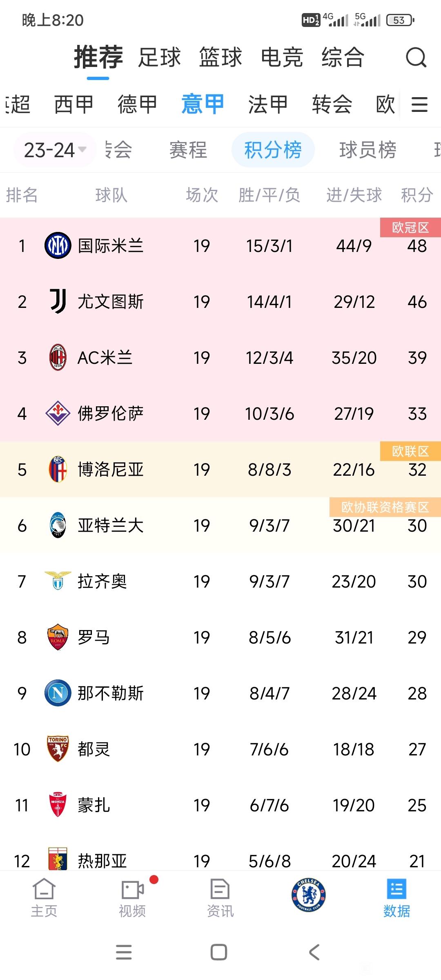Image resolution: width=441 pixels, height=980 pixels.
Task: Open the search magnifier icon
Action: 416,57
